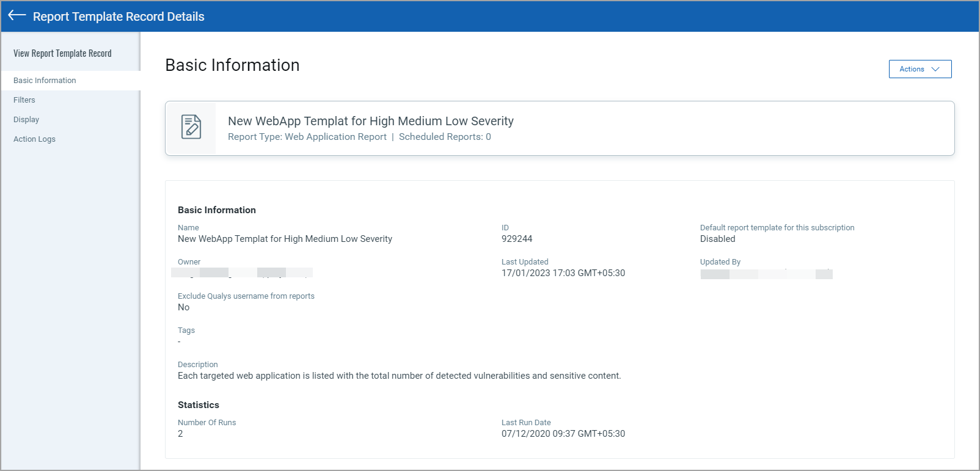This screenshot has width=980, height=471.
Task: Expand the Actions dropdown chevron
Action: [935, 69]
